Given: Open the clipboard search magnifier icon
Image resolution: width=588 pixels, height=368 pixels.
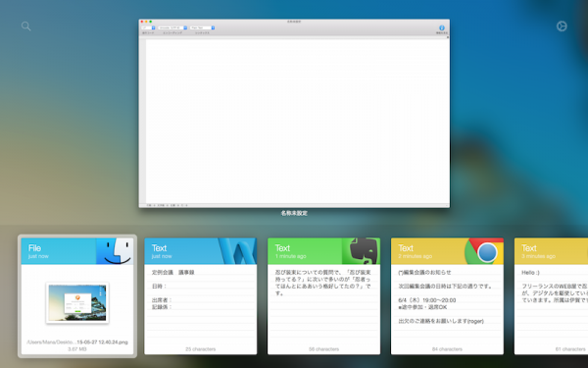Looking at the screenshot, I should 25,26.
